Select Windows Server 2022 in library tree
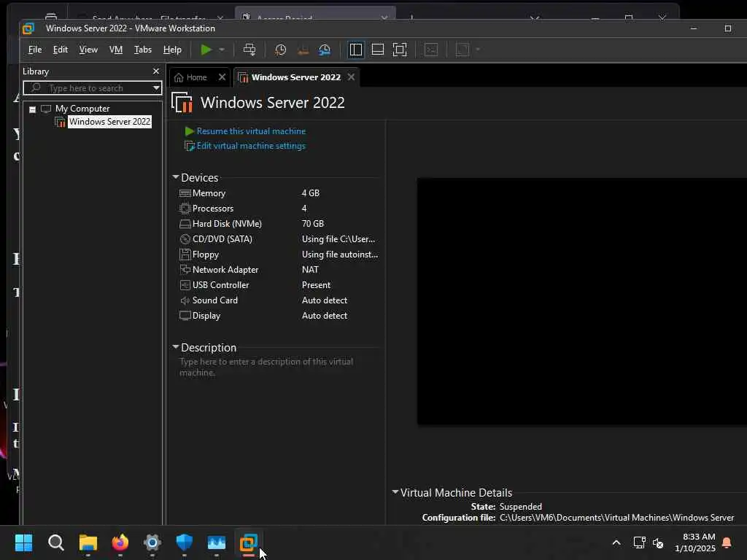Screen dimensions: 747x560 109,122
